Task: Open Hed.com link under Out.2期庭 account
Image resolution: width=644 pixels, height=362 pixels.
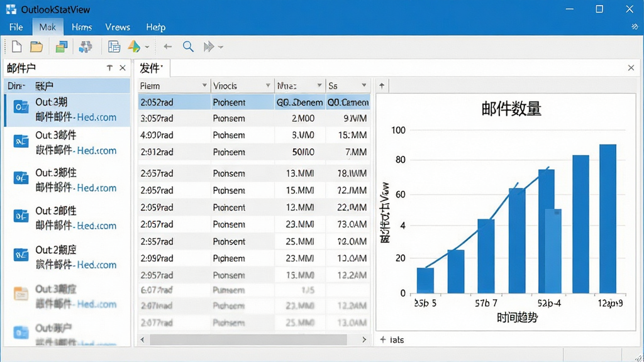Action: (x=96, y=265)
